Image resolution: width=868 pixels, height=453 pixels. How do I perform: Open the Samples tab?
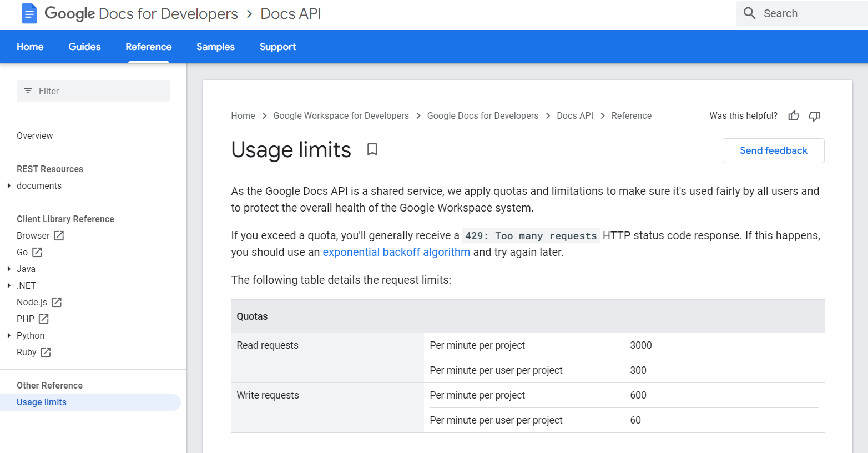click(215, 47)
